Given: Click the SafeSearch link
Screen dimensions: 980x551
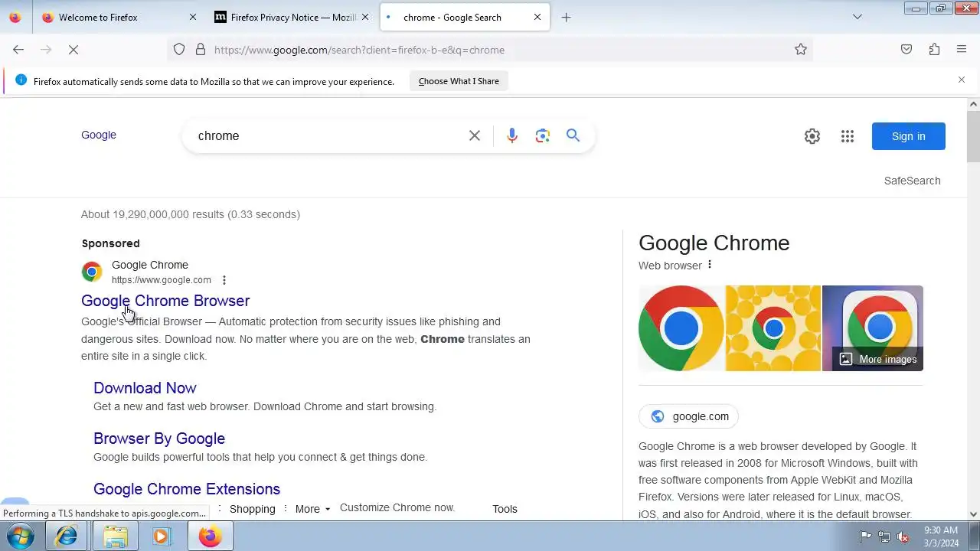Looking at the screenshot, I should pyautogui.click(x=912, y=181).
